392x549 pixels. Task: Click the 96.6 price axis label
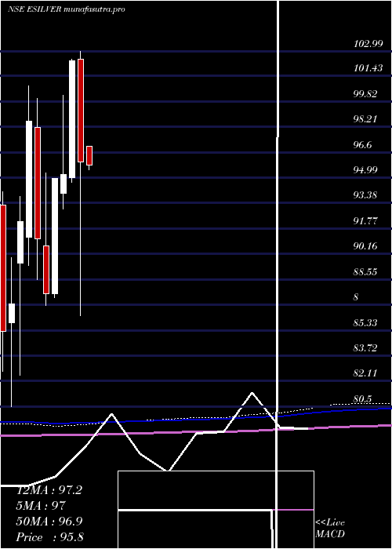[363, 144]
